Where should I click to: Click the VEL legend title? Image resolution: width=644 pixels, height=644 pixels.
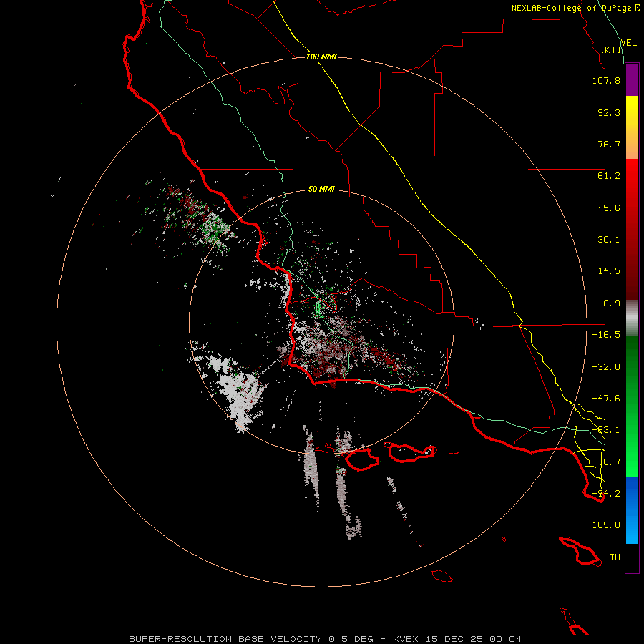pyautogui.click(x=628, y=43)
